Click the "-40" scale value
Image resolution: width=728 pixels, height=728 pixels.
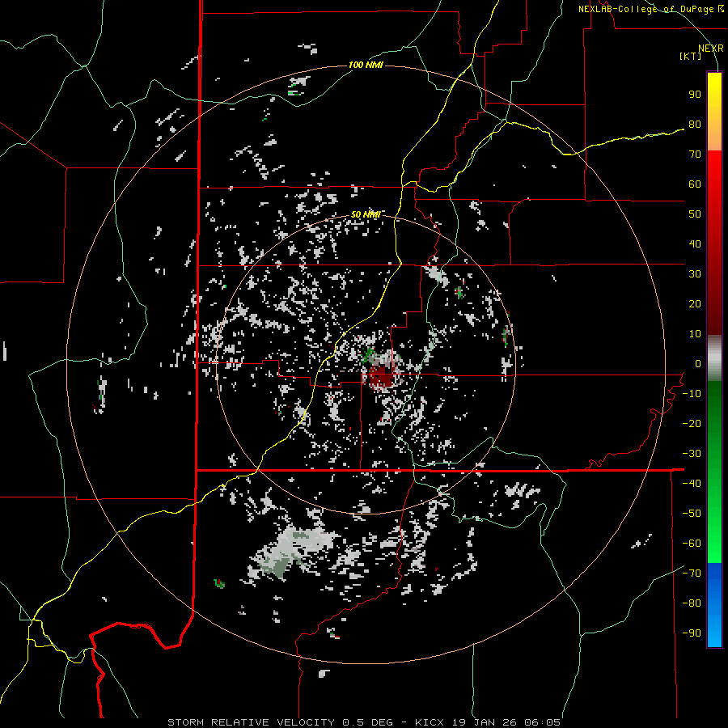tap(692, 484)
